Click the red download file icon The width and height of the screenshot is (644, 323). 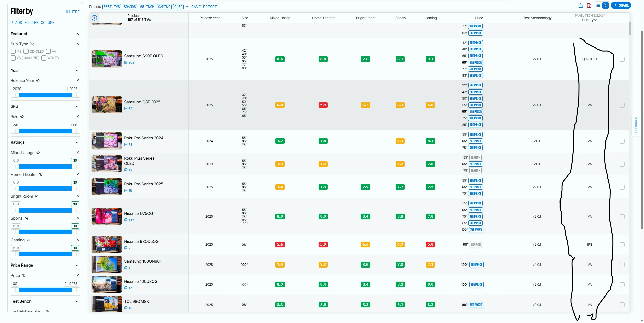tap(589, 6)
